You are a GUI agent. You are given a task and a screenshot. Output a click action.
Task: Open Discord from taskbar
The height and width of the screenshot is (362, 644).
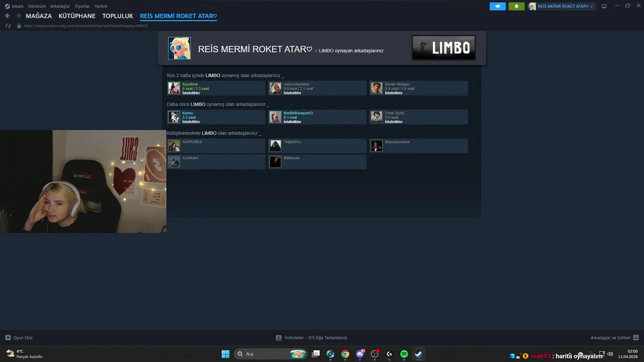pyautogui.click(x=360, y=354)
